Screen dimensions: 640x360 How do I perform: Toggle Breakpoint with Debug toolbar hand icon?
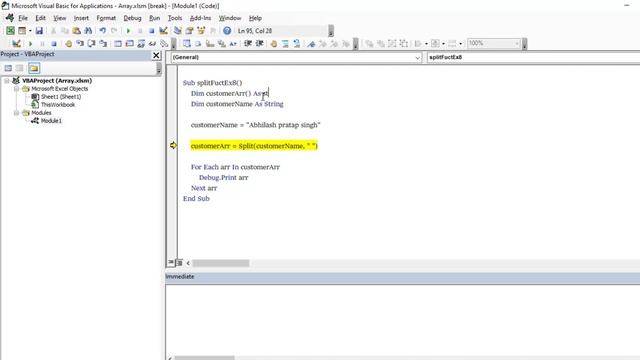point(69,43)
